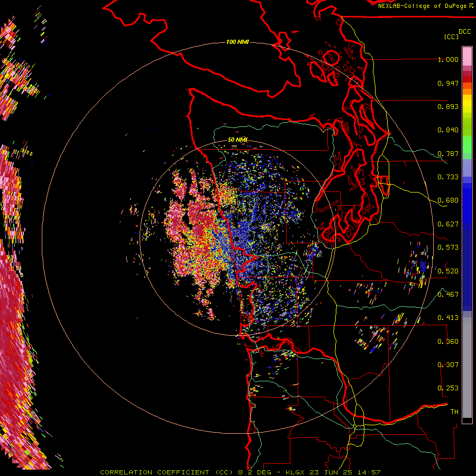Image resolution: width=476 pixels, height=476 pixels.
Task: Click the DCC product label above legend
Action: [x=464, y=32]
